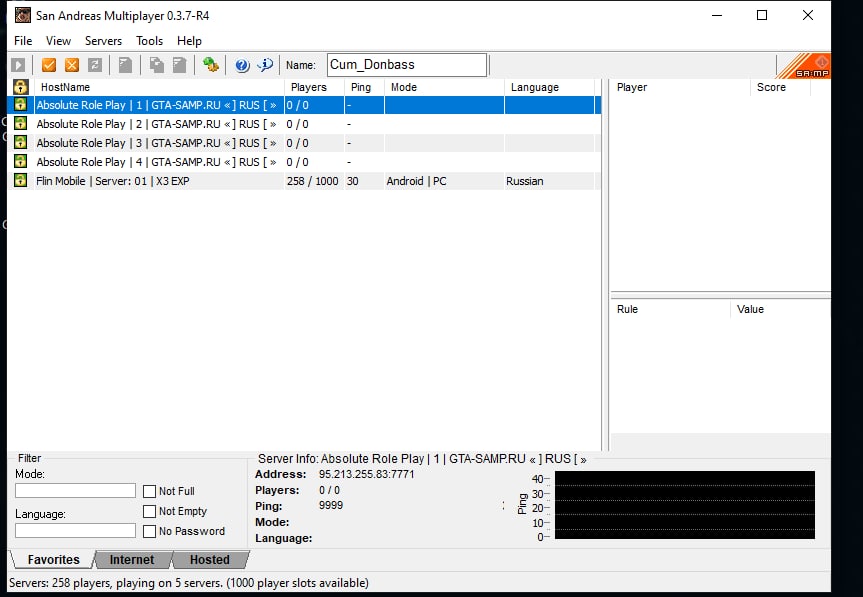Click lock icon of Absolute Role Play 2 row
The image size is (863, 597).
20,123
